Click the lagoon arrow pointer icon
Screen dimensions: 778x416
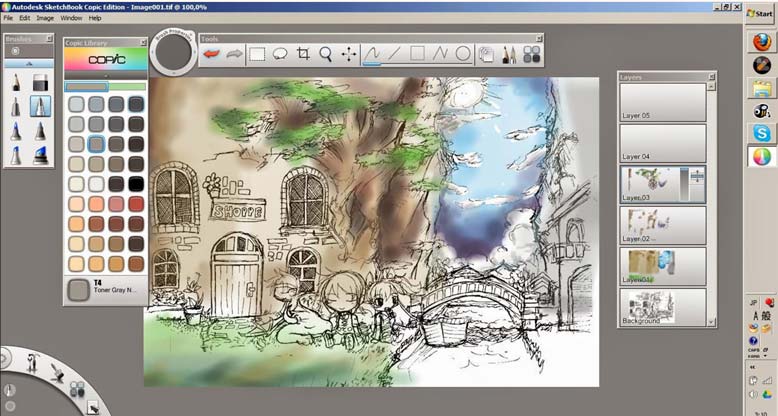(x=93, y=408)
